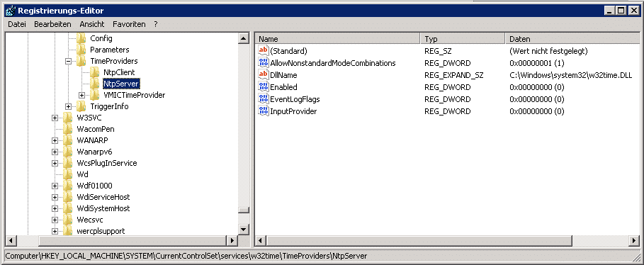
Task: Click values pane scroll left arrow
Action: tap(261, 241)
